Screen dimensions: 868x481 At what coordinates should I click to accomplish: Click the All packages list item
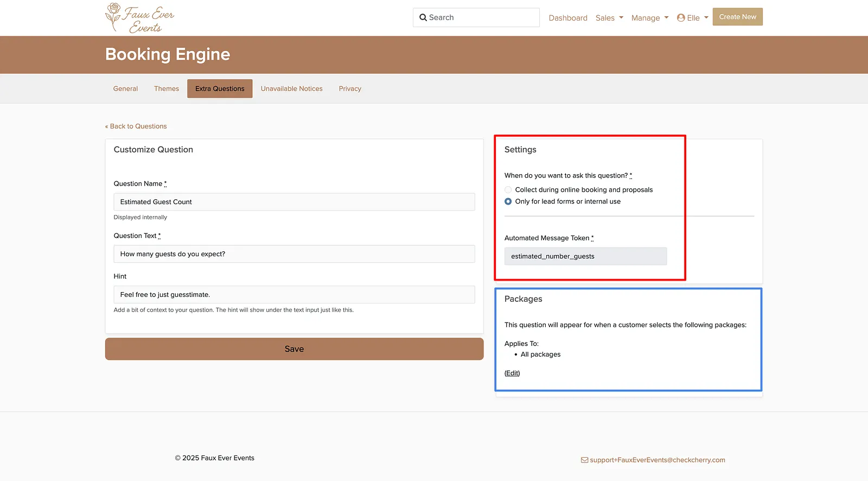(540, 355)
